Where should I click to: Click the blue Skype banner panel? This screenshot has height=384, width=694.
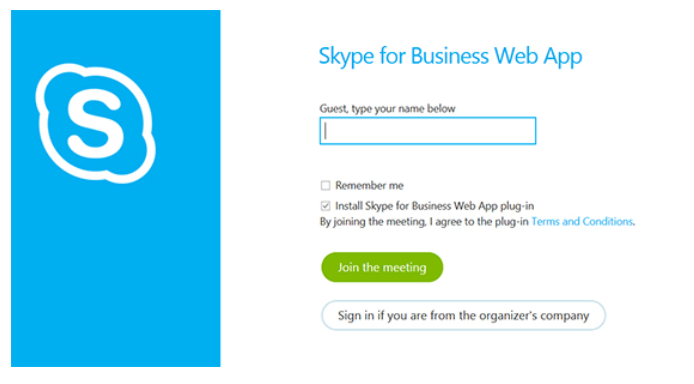point(116,188)
